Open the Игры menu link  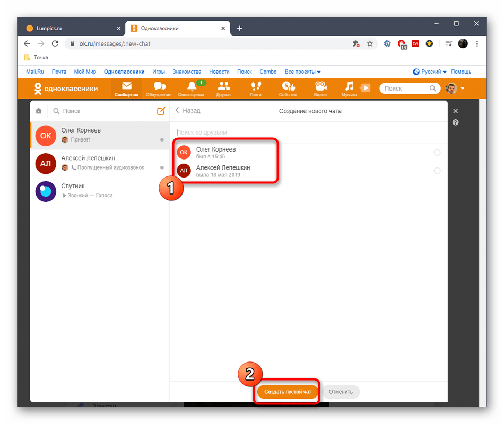pos(159,72)
